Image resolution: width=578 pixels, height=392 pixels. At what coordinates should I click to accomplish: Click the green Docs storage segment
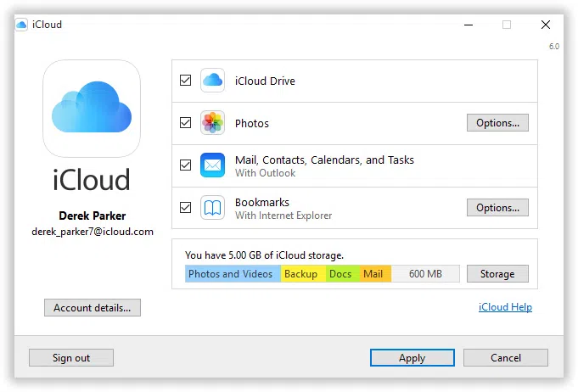tap(342, 274)
